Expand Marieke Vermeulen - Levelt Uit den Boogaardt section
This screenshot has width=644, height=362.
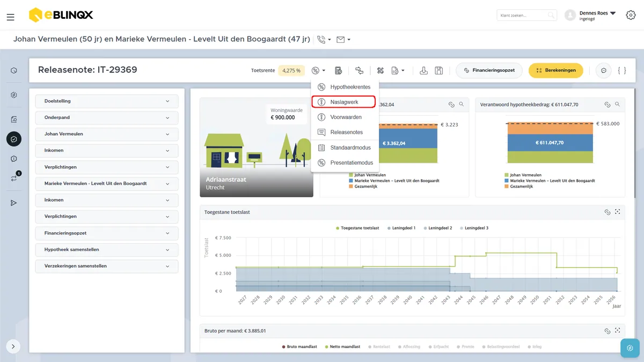pyautogui.click(x=107, y=183)
